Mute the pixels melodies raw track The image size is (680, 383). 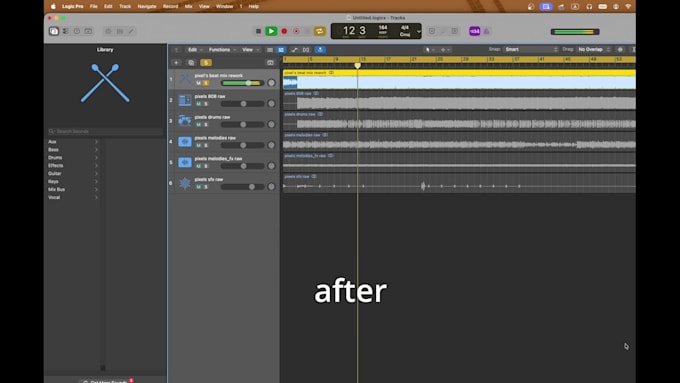[x=199, y=145]
